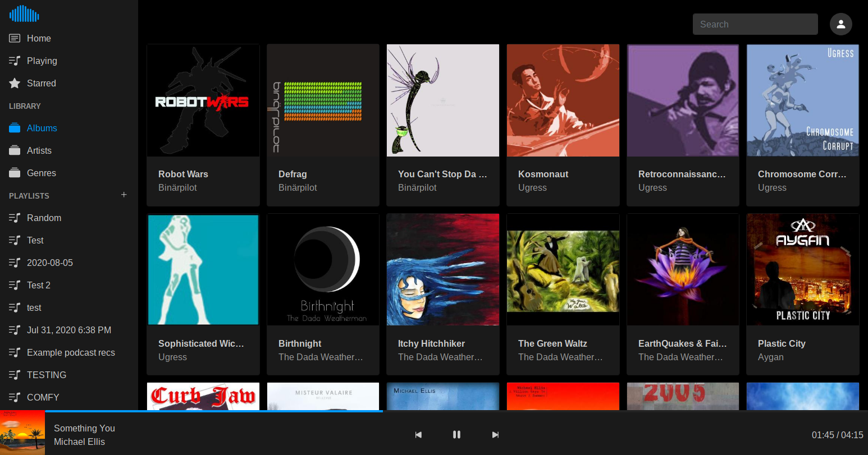Click the Starred star icon
868x455 pixels.
pyautogui.click(x=15, y=83)
